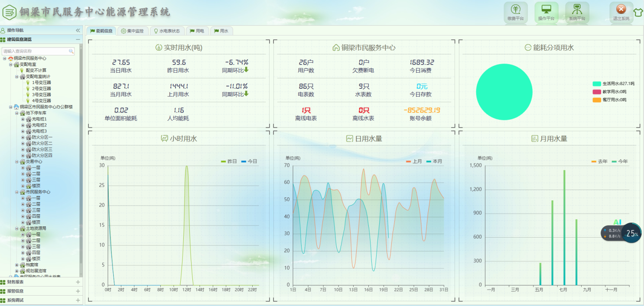
Task: Toggle the 昨日 series in the hourly chart legend
Action: (229, 161)
